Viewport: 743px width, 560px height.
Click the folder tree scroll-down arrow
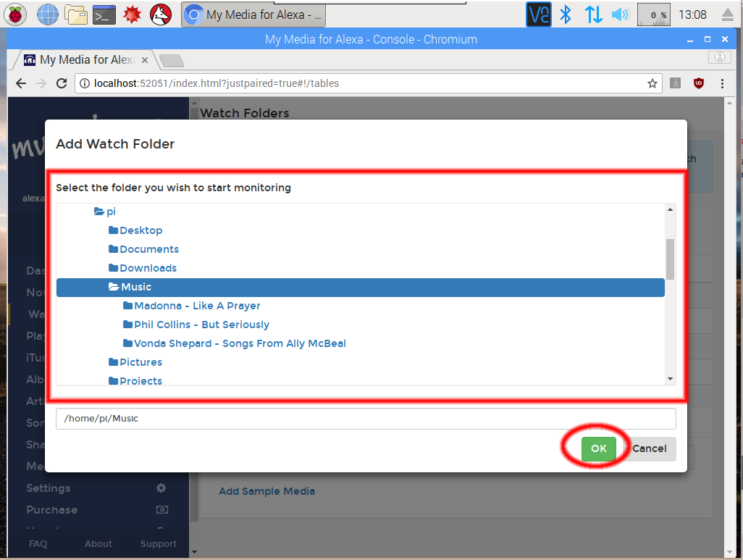[x=670, y=378]
